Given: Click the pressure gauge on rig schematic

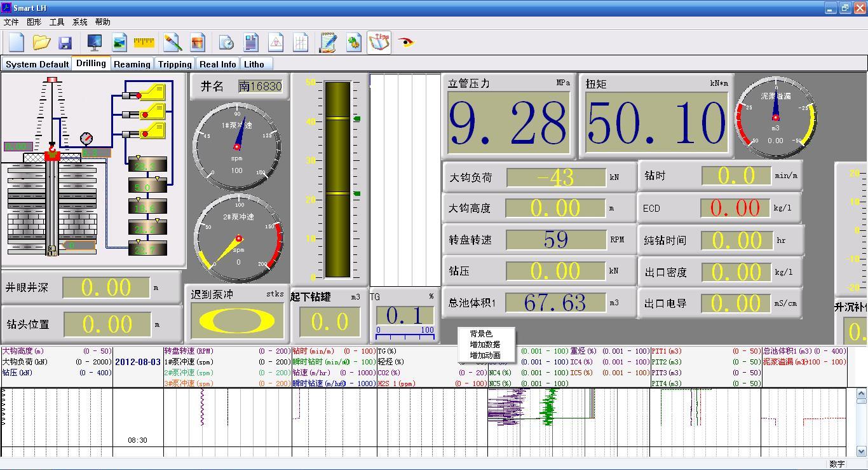Looking at the screenshot, I should click(x=86, y=139).
